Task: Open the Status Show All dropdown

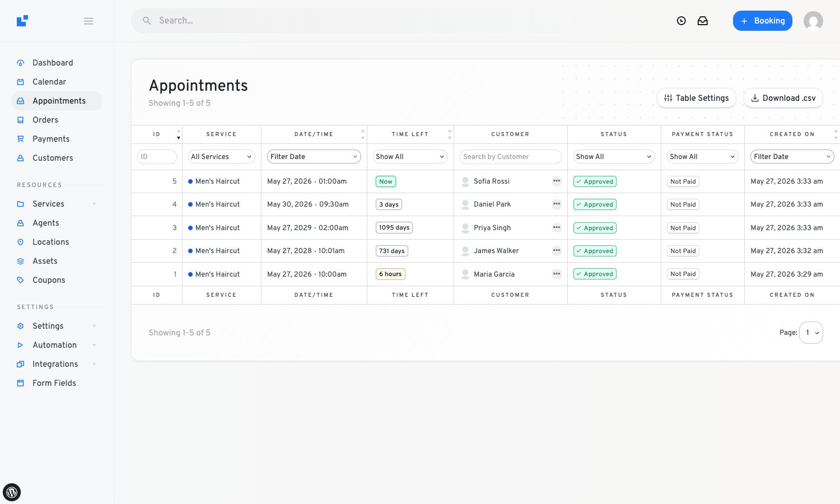Action: click(x=614, y=157)
